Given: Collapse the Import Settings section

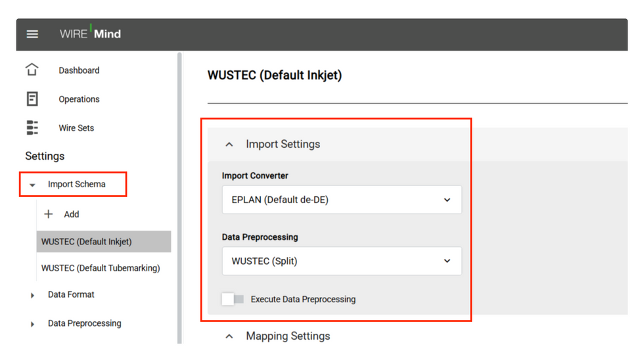Looking at the screenshot, I should [229, 145].
